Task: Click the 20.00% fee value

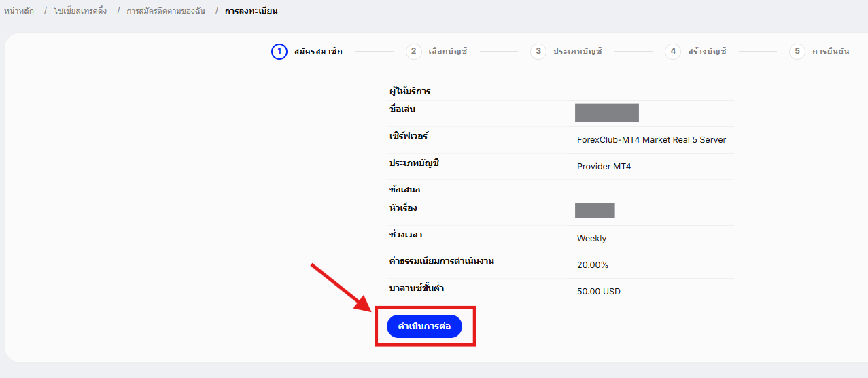Action: (x=593, y=265)
